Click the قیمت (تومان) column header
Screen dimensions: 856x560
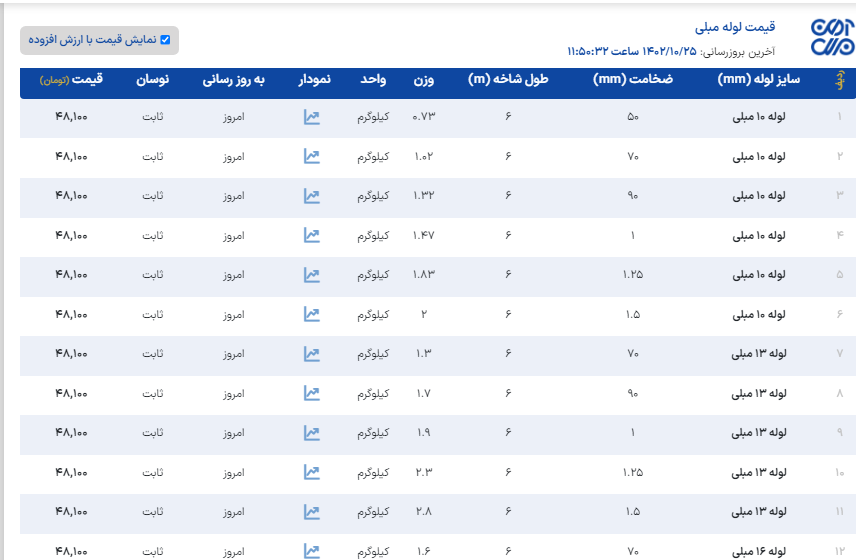point(72,80)
